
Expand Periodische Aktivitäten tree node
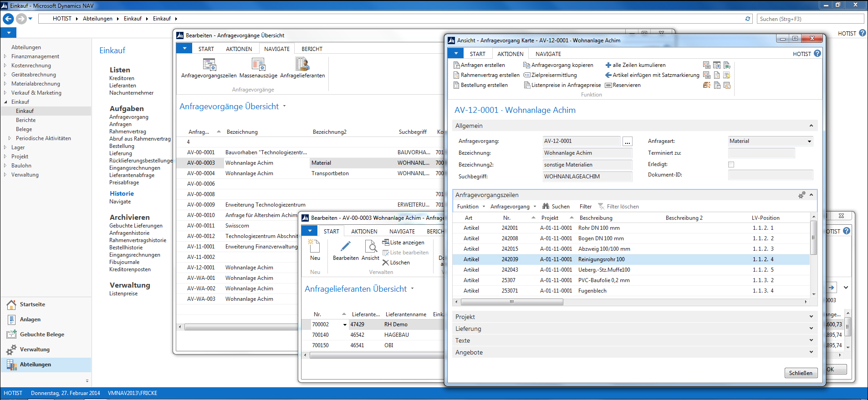pyautogui.click(x=10, y=138)
